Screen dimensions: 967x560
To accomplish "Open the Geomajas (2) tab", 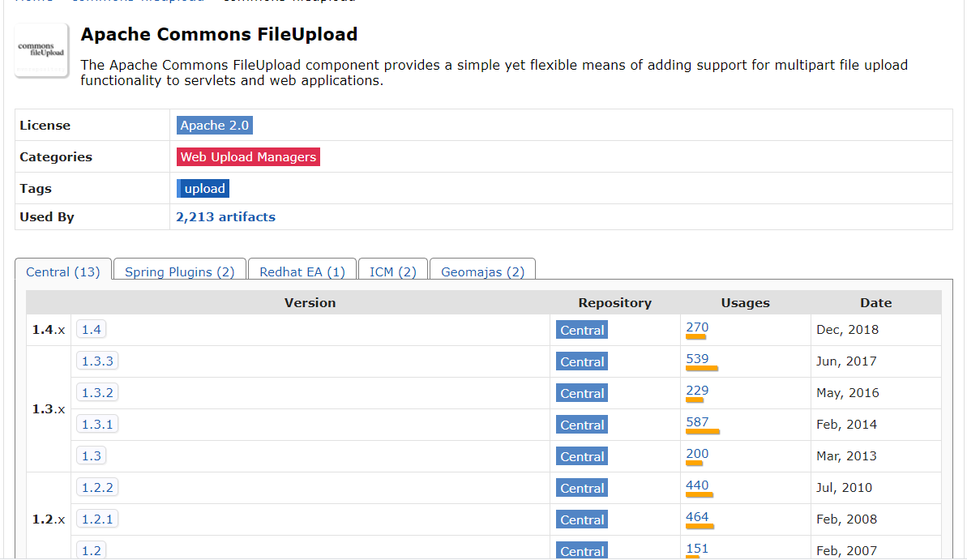I will [x=482, y=271].
